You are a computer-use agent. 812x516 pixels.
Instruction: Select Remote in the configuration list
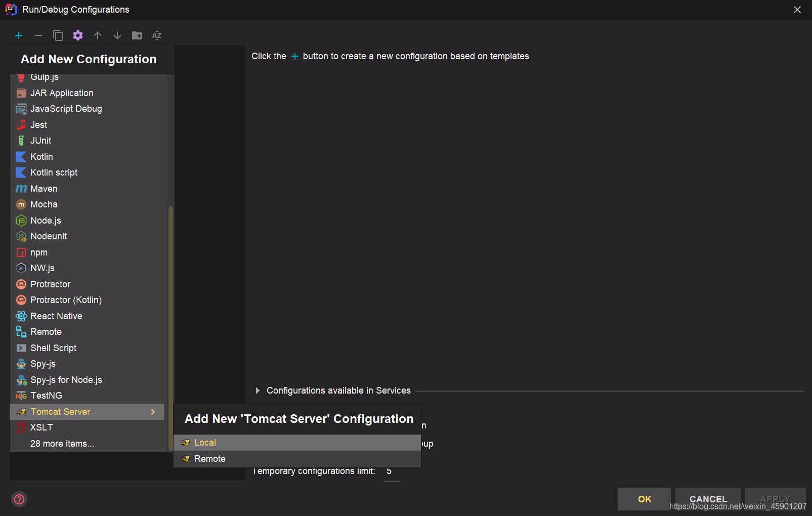click(x=87, y=332)
